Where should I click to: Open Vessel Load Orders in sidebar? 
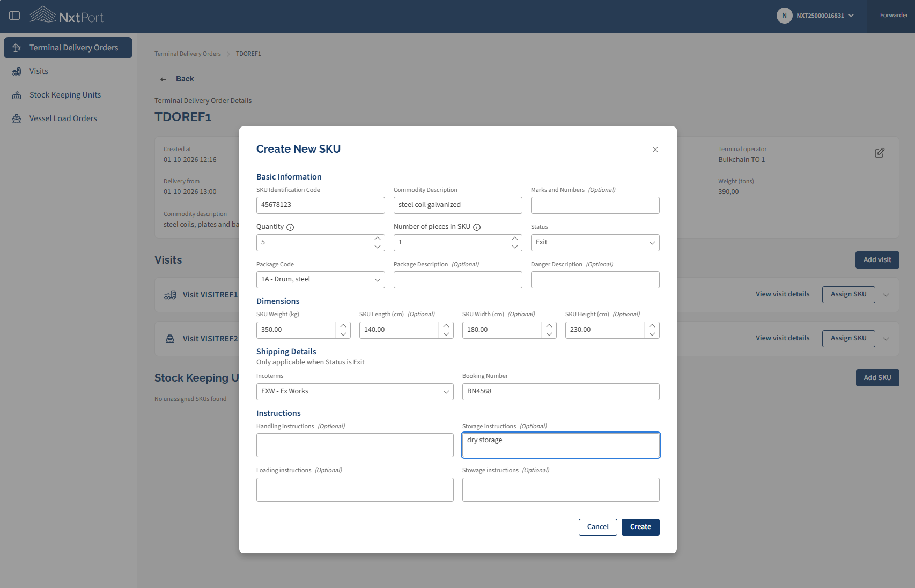[68, 118]
